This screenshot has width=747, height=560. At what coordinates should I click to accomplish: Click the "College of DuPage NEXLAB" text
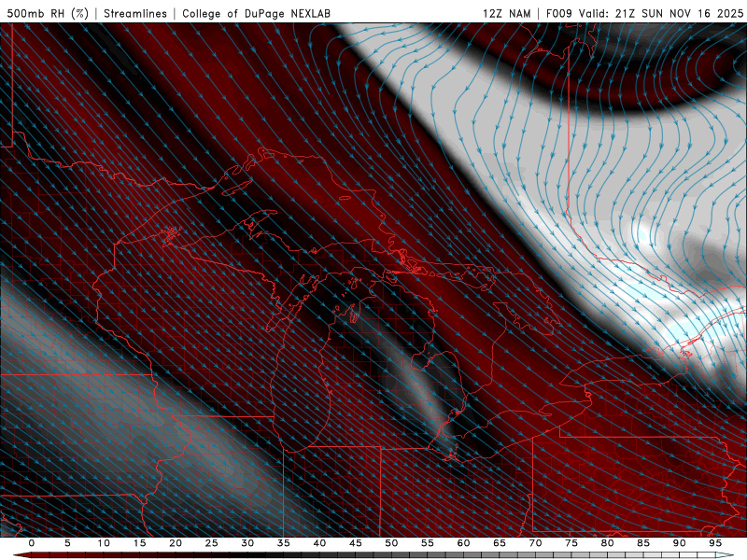pyautogui.click(x=256, y=13)
